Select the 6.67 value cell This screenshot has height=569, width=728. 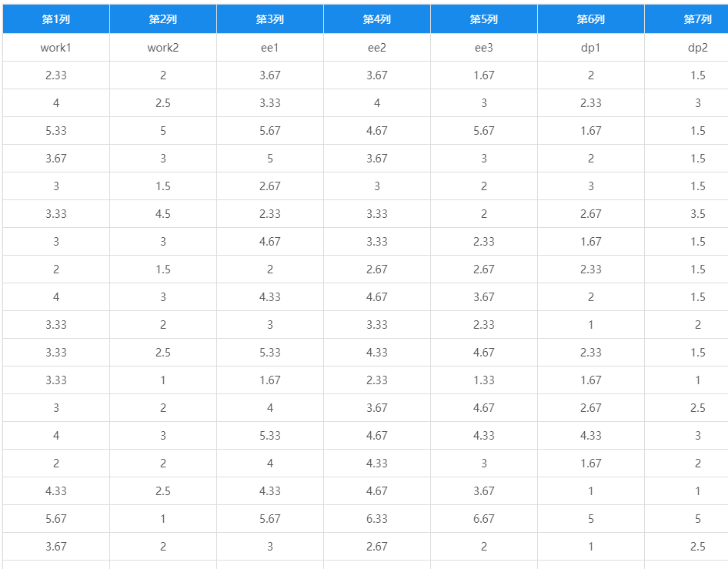pos(484,518)
